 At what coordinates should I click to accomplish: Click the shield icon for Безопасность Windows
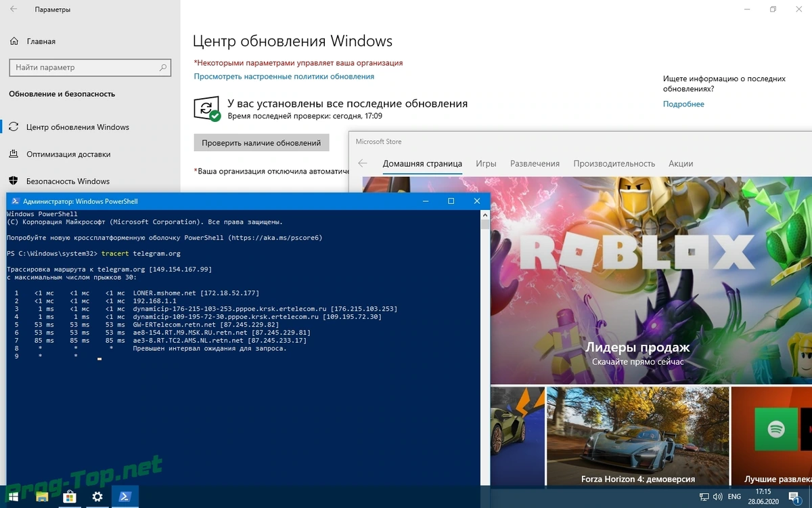coord(14,182)
